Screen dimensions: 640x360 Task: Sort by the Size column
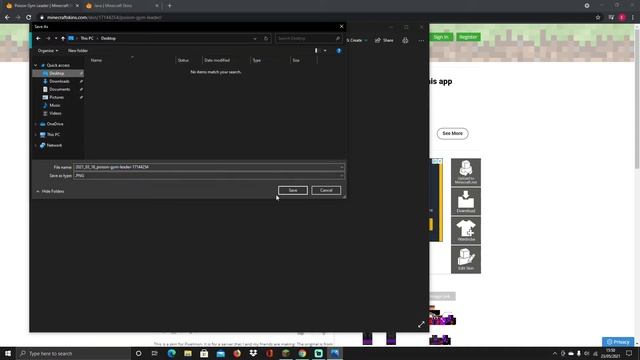(x=296, y=60)
